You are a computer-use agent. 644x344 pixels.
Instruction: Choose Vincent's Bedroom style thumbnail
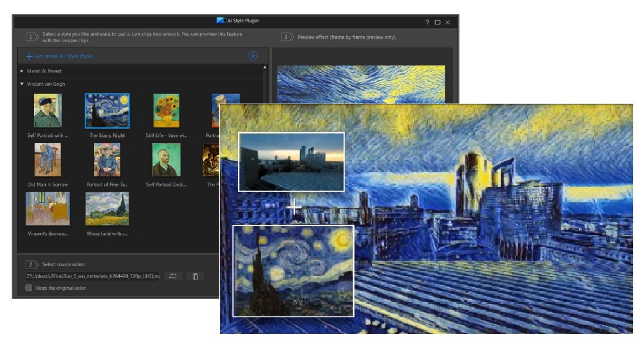[x=48, y=208]
